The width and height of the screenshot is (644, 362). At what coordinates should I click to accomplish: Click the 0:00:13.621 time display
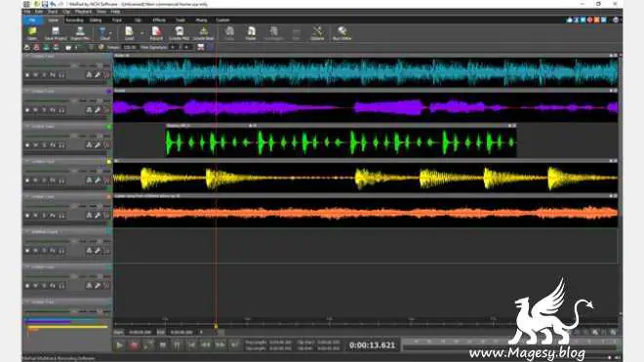(x=372, y=345)
